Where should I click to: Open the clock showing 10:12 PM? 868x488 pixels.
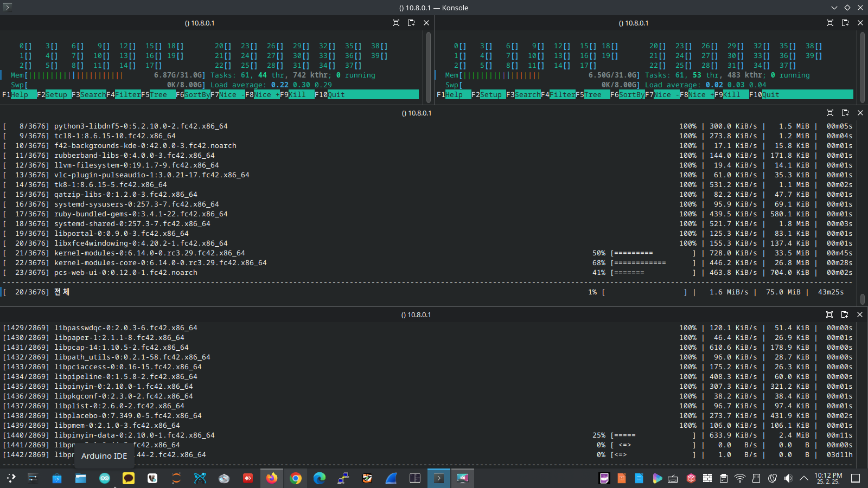828,478
